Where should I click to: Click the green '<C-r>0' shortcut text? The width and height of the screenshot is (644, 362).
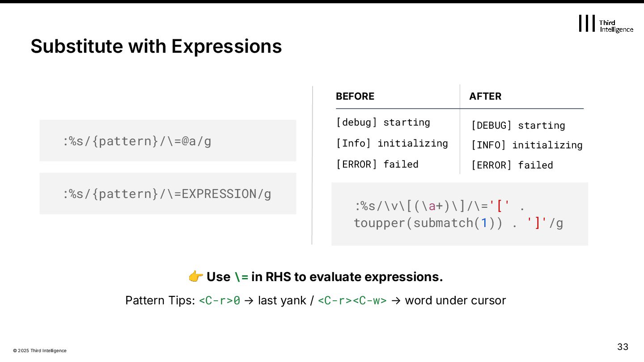tap(219, 300)
